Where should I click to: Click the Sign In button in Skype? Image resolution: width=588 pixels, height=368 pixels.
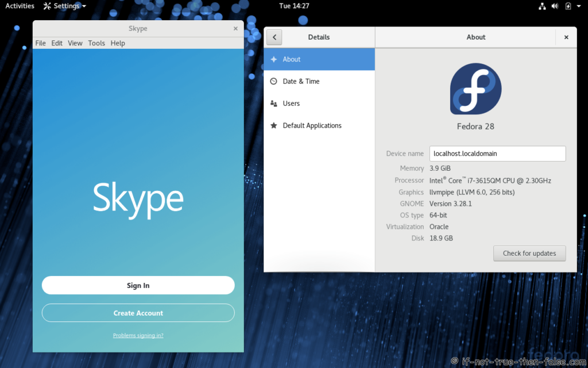pyautogui.click(x=138, y=285)
